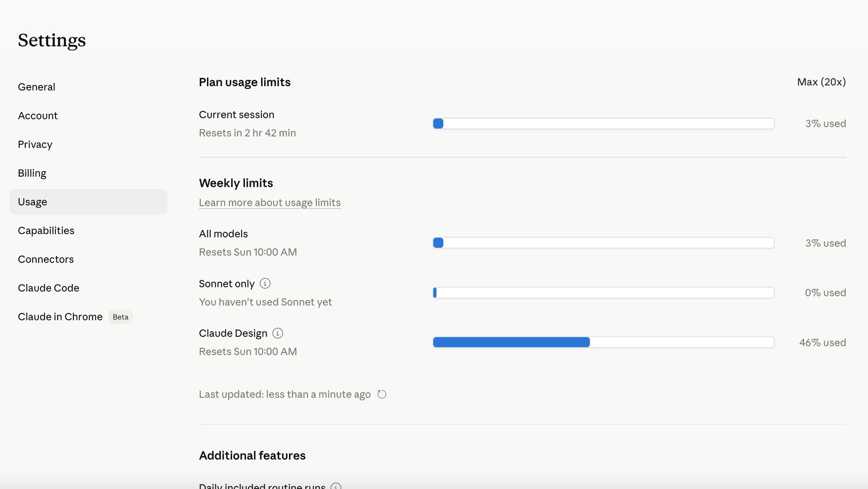Click info icon beside Daily included routine runs
This screenshot has height=489, width=868.
click(x=336, y=486)
